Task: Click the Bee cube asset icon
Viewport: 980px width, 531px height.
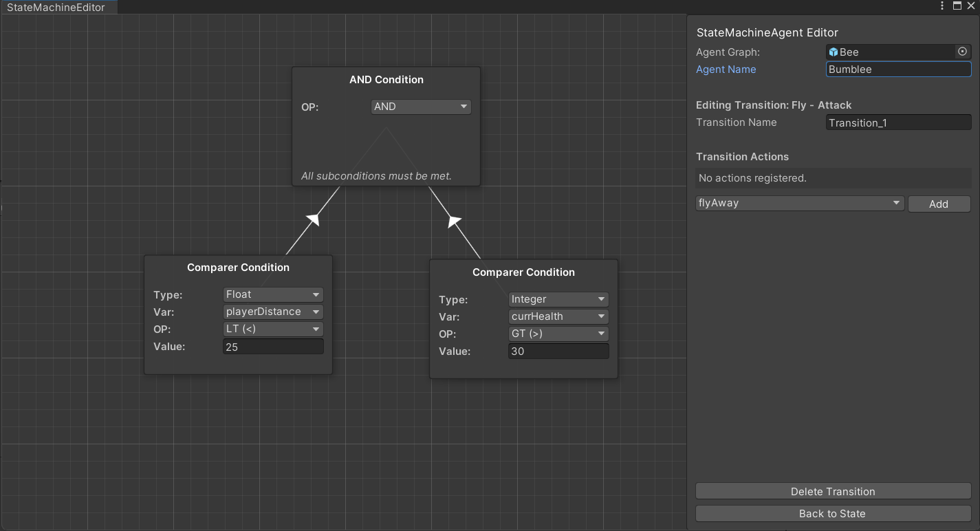Action: tap(834, 52)
